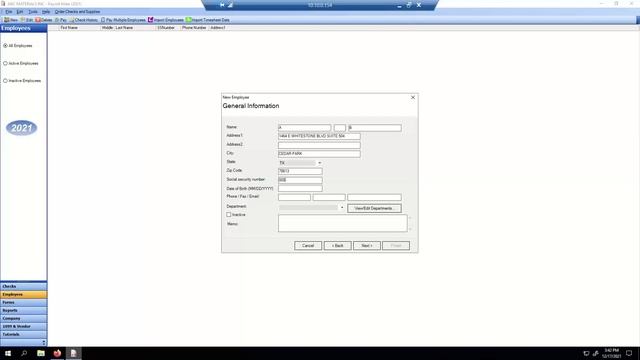
Task: Click the New employee toolbar icon
Action: pos(11,20)
